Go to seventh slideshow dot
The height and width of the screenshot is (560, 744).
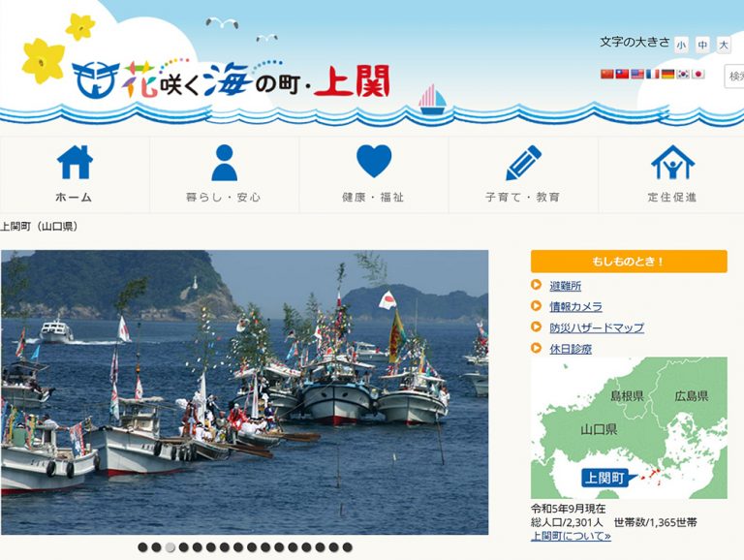coord(225,547)
